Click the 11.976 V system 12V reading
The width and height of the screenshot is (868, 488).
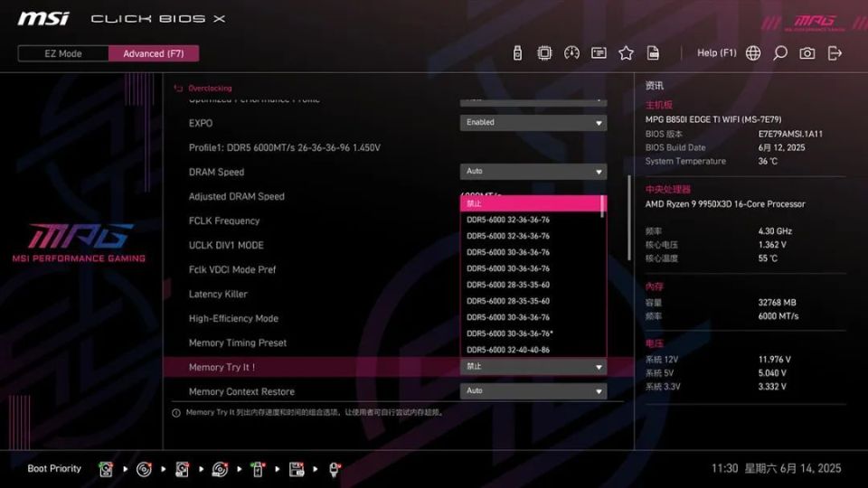click(x=775, y=360)
